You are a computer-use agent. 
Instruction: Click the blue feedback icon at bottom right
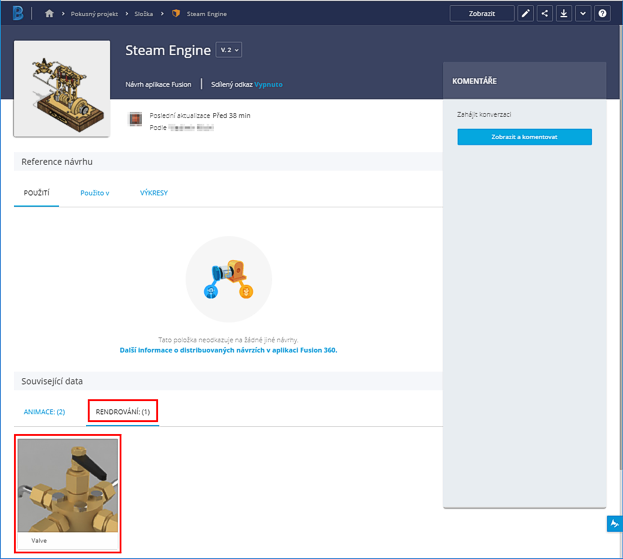pyautogui.click(x=615, y=524)
